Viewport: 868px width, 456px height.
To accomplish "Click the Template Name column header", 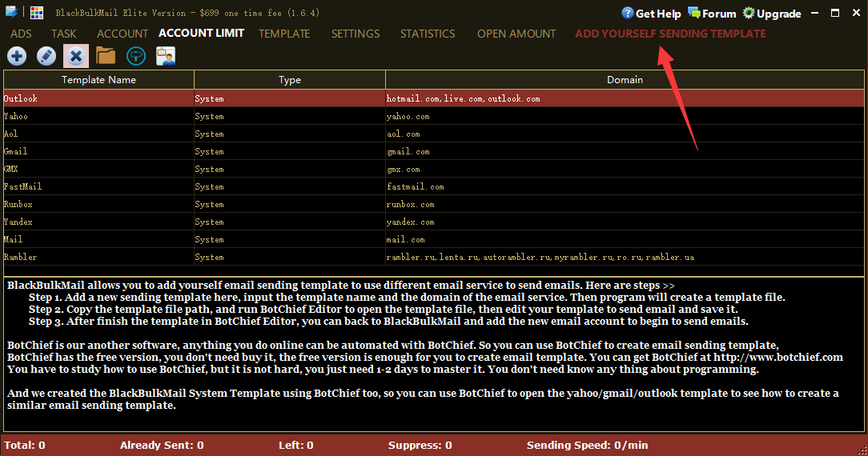I will 98,79.
